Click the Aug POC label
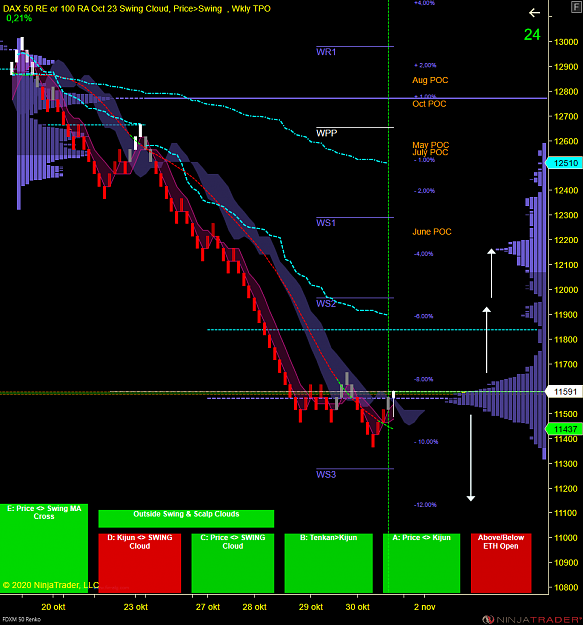This screenshot has width=583, height=625. click(430, 80)
